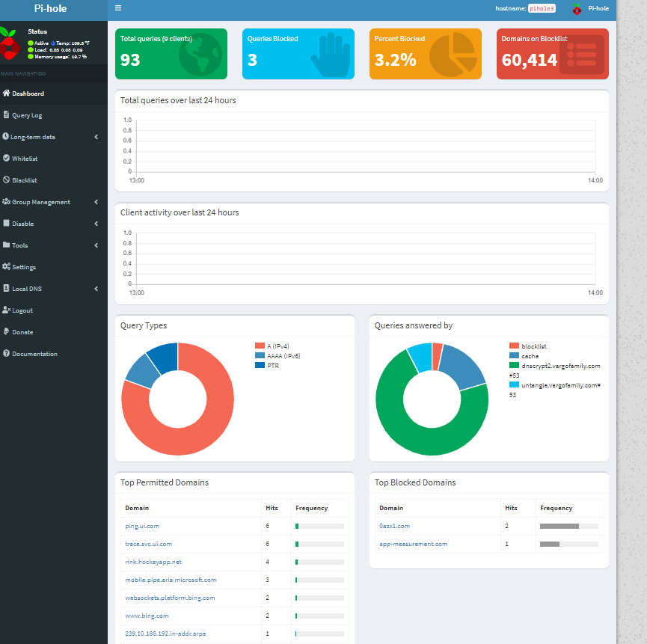Open the trace.svc.ui.com domain link

pos(149,544)
